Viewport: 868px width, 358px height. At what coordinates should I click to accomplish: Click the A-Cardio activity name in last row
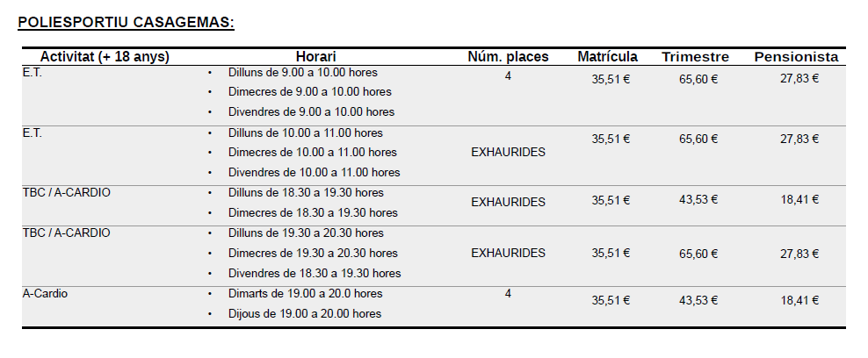click(45, 294)
